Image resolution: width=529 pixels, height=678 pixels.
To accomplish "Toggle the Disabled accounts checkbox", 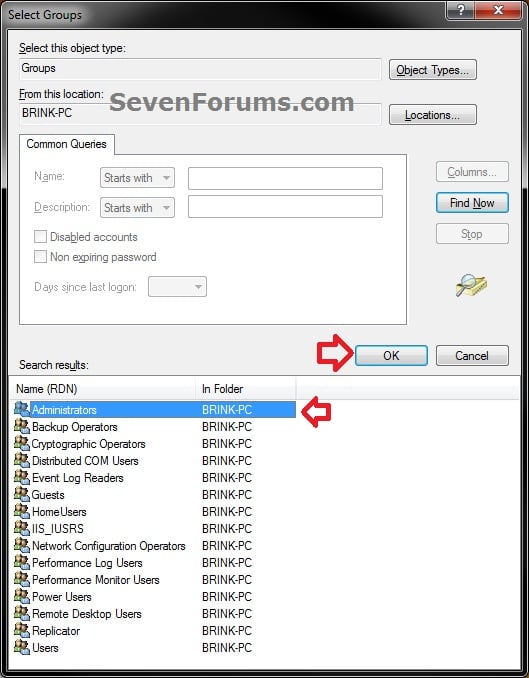I will tap(40, 237).
